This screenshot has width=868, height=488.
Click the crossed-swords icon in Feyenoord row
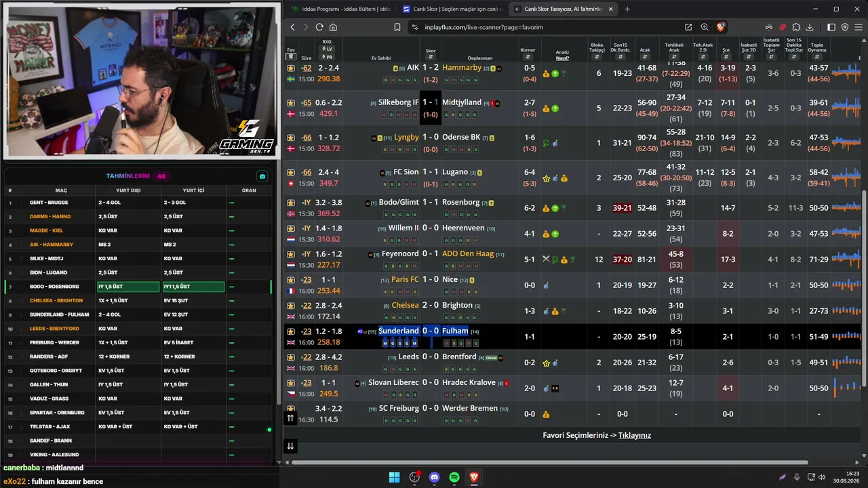546,260
